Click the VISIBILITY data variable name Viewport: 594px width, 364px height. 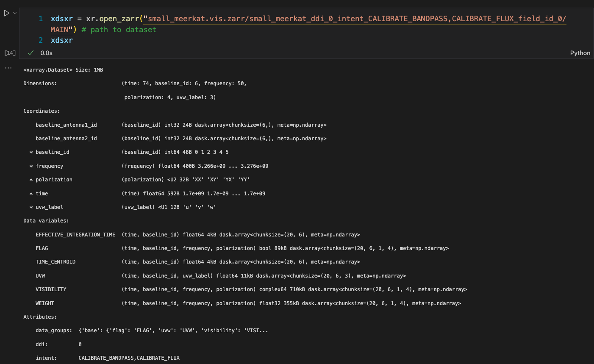pos(51,289)
